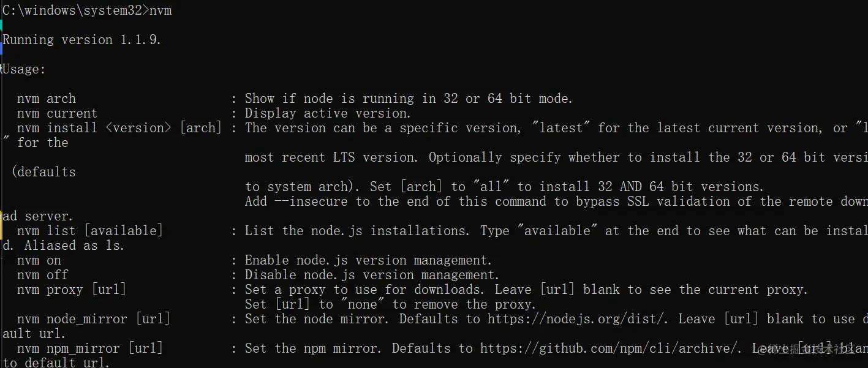Click the "Display active version." description
This screenshot has width=868, height=368.
tap(328, 113)
